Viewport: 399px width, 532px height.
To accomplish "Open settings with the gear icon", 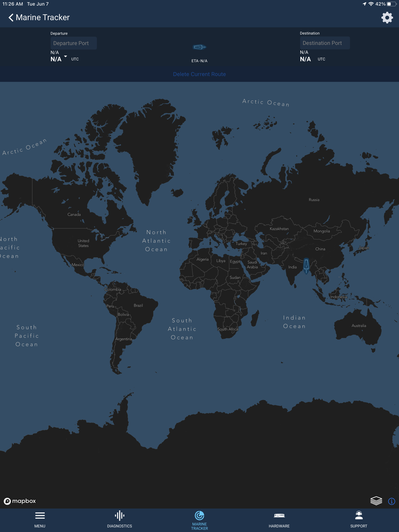I will pyautogui.click(x=387, y=18).
